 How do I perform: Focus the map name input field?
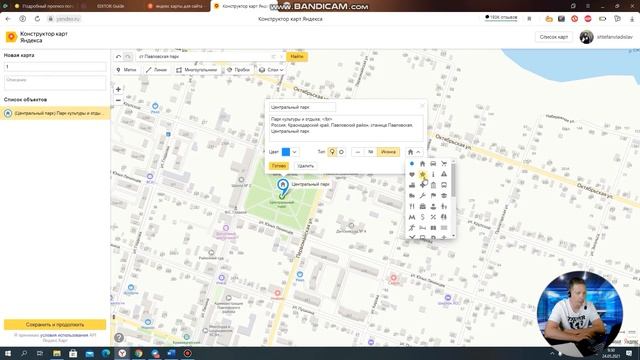pos(55,67)
